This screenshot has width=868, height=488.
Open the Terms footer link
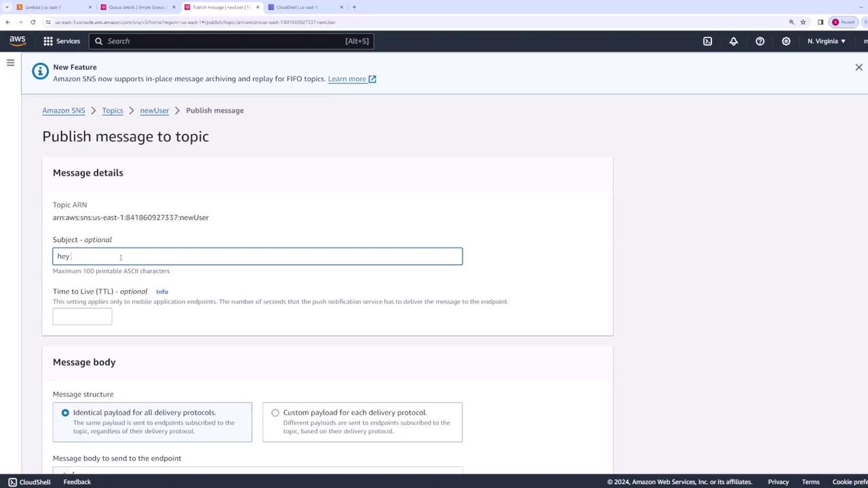click(811, 482)
